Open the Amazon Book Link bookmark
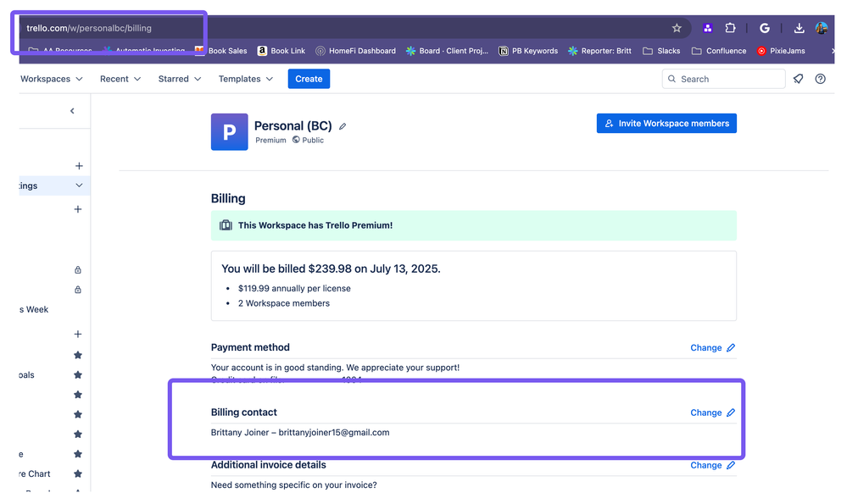The image size is (847, 504). point(281,51)
